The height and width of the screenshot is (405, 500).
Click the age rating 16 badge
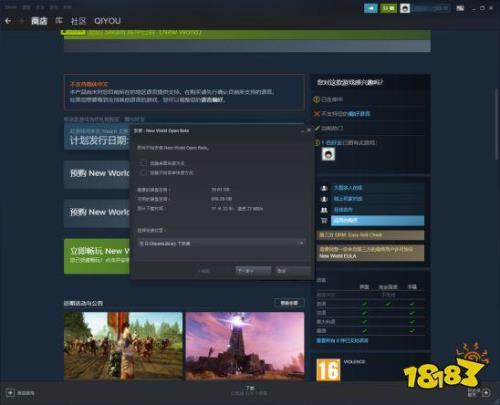[x=328, y=370]
